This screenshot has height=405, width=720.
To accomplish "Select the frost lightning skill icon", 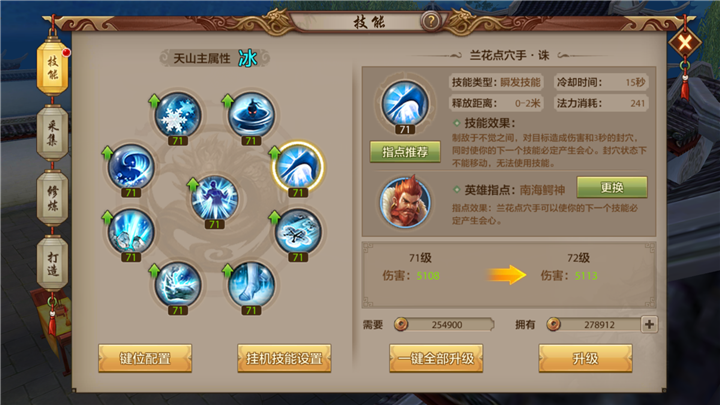I will coord(178,285).
